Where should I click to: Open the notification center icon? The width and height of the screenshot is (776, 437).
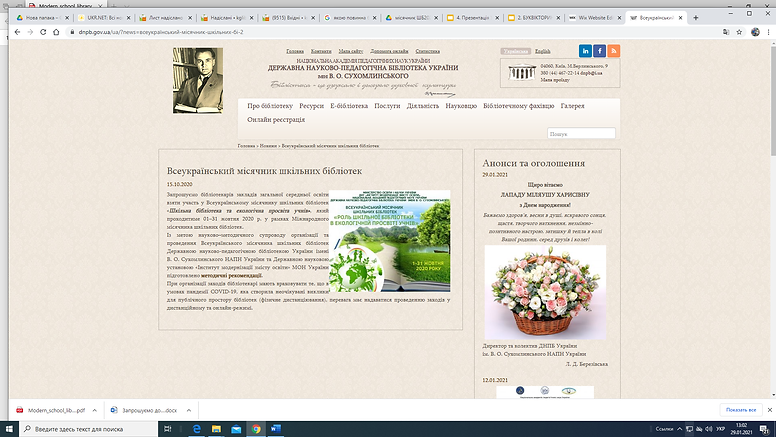tap(766, 429)
